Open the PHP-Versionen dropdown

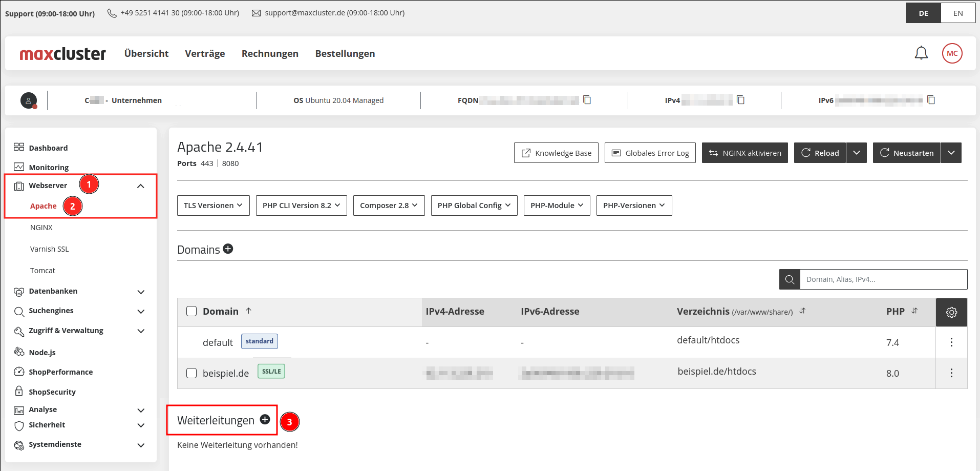[x=634, y=206]
